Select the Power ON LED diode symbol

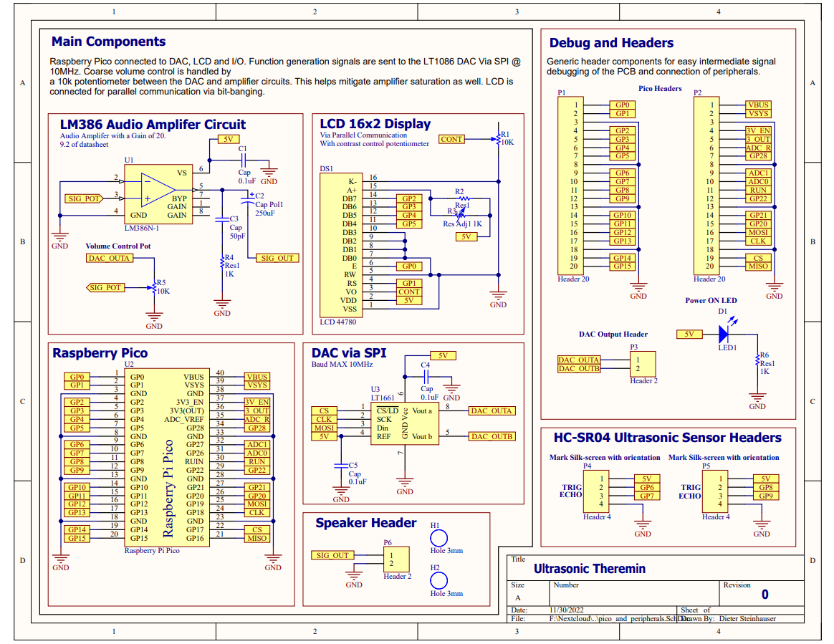(x=724, y=334)
